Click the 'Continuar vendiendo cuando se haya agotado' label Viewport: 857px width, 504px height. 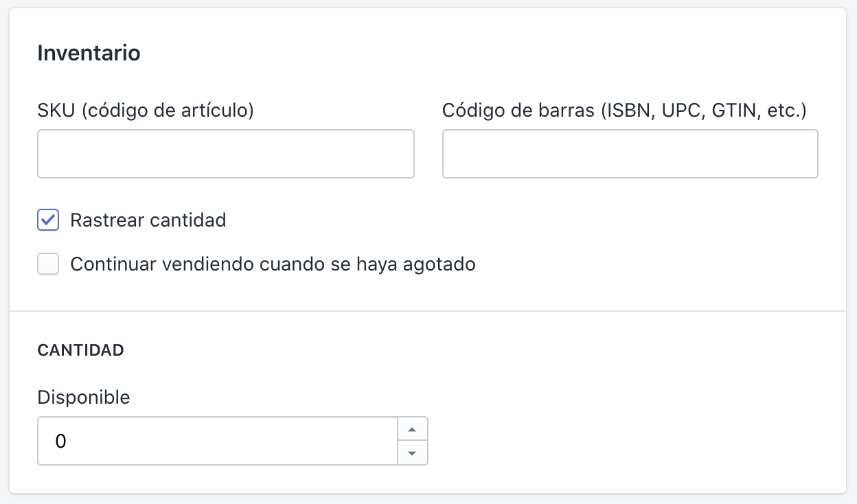(x=273, y=264)
